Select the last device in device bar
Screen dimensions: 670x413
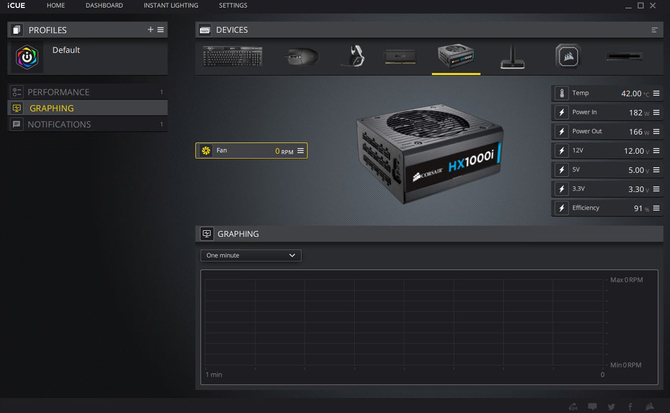(x=624, y=56)
